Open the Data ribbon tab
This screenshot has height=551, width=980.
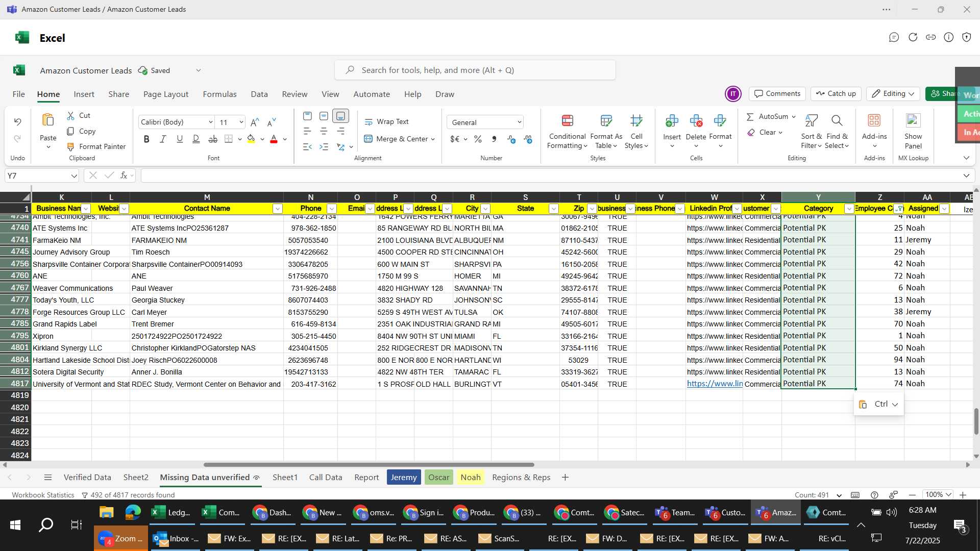pyautogui.click(x=259, y=94)
